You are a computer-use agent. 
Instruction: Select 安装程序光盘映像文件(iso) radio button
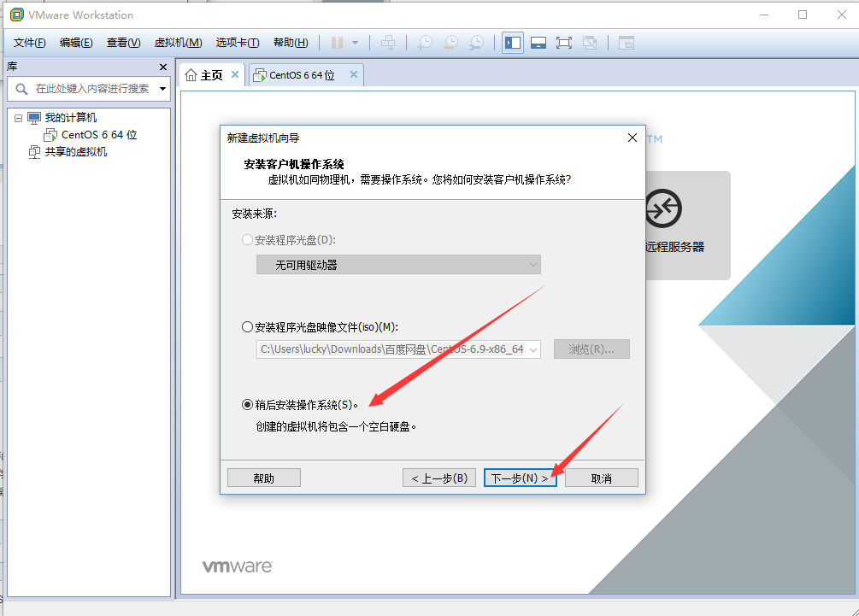coord(247,327)
